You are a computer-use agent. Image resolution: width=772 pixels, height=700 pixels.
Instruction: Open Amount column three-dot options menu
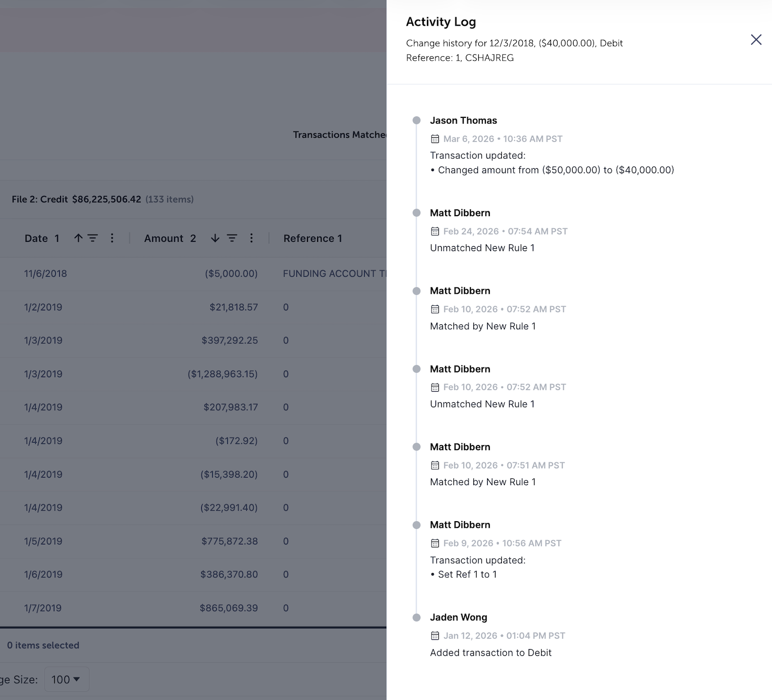(x=251, y=238)
